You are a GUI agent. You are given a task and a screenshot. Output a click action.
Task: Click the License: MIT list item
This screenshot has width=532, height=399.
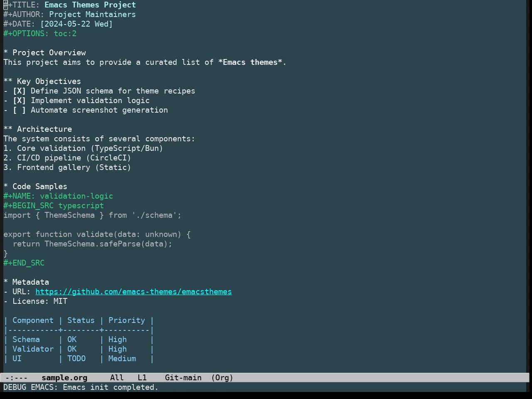(35, 301)
